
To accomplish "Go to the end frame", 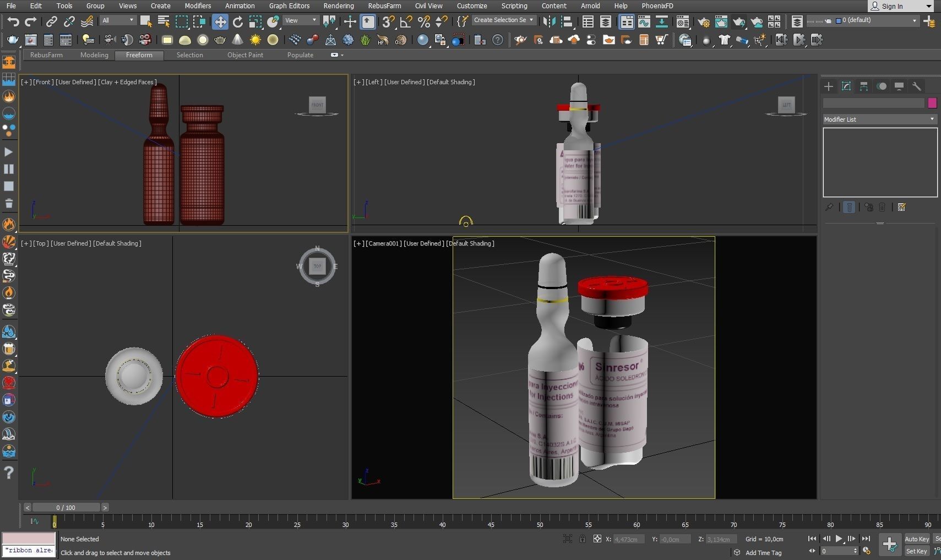I will 866,539.
